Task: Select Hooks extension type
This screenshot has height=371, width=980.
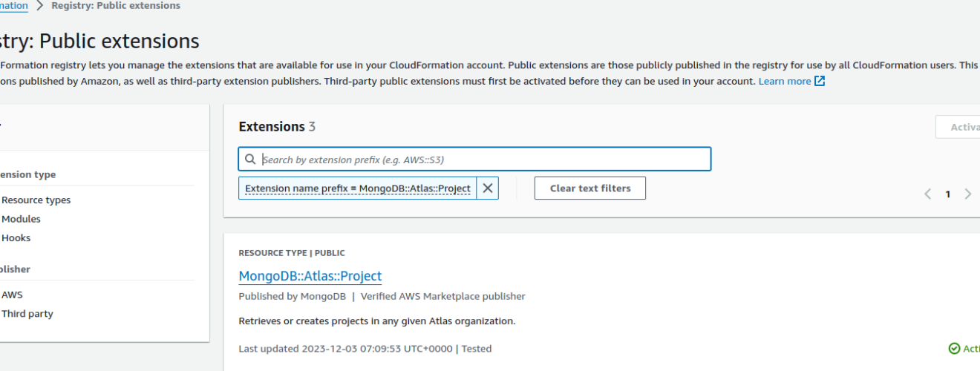Action: (x=16, y=238)
